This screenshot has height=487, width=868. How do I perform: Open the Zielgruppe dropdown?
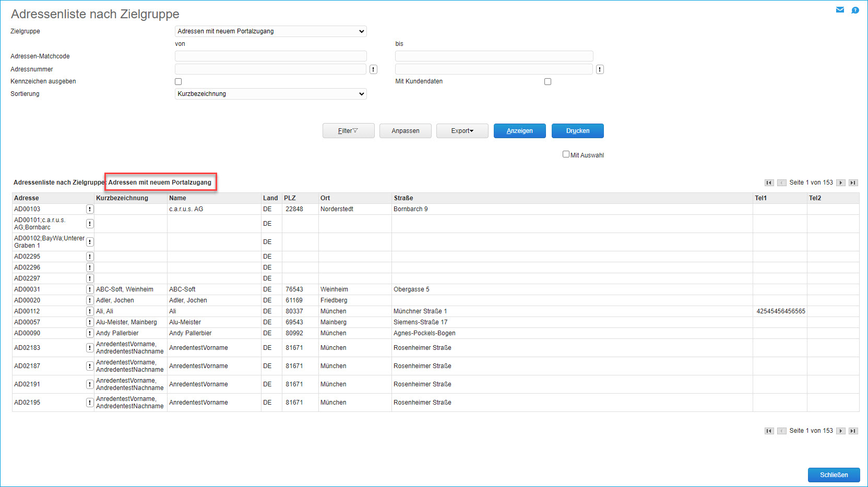pos(270,31)
